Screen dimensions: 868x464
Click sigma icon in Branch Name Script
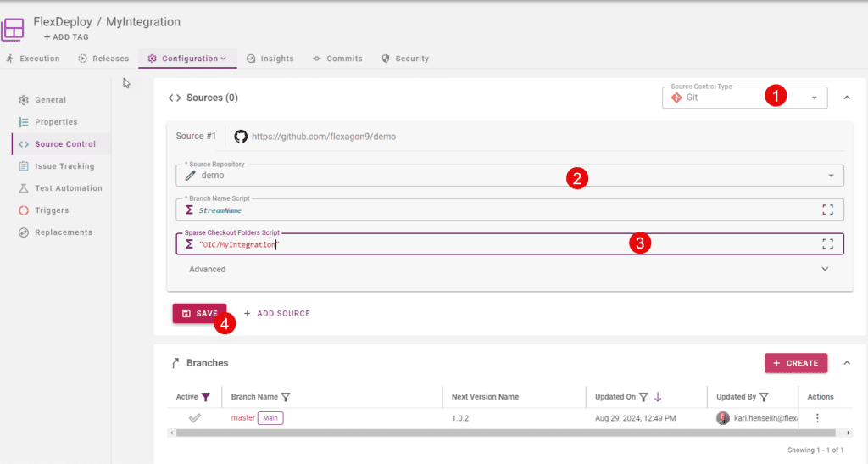(189, 210)
